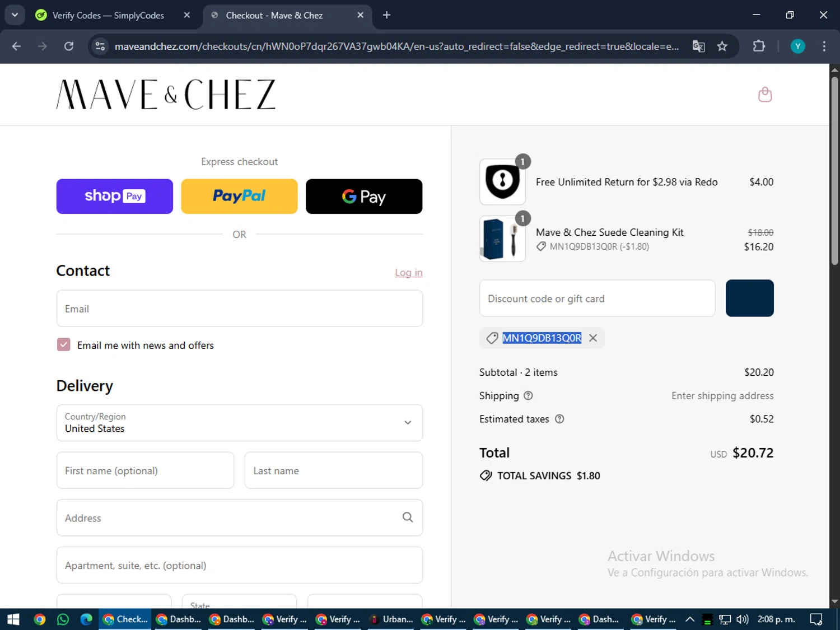Click the dark blue apply discount button
This screenshot has height=630, width=840.
click(749, 298)
